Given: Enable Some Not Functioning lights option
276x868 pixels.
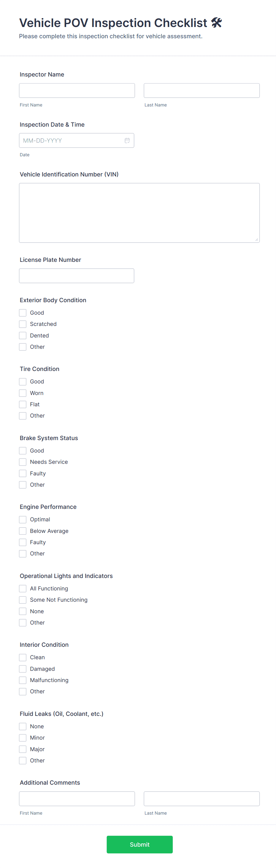Looking at the screenshot, I should tap(23, 600).
